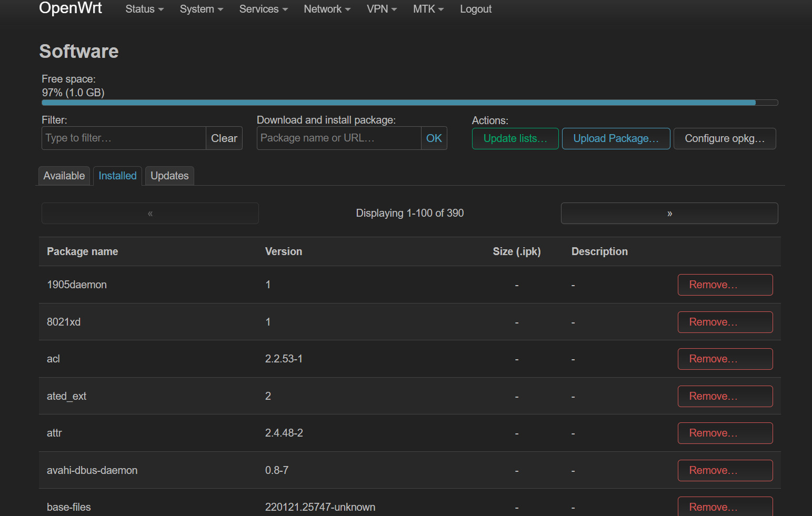The image size is (812, 516).
Task: Open Configure opkg settings
Action: click(x=724, y=138)
